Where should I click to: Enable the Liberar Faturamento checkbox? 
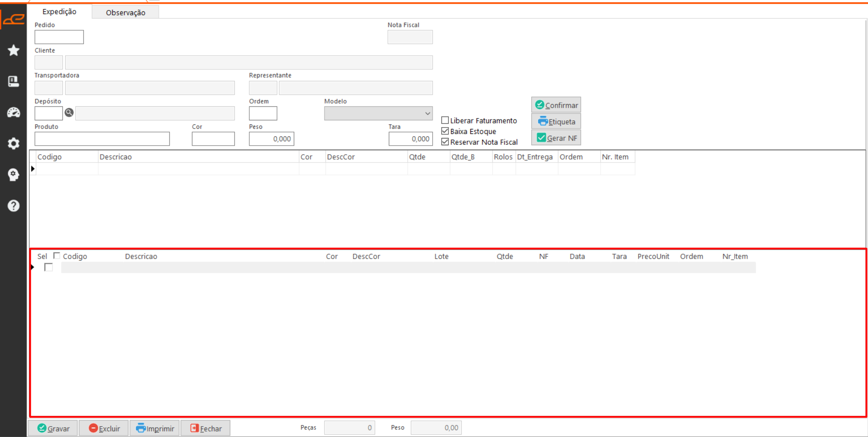pyautogui.click(x=445, y=120)
